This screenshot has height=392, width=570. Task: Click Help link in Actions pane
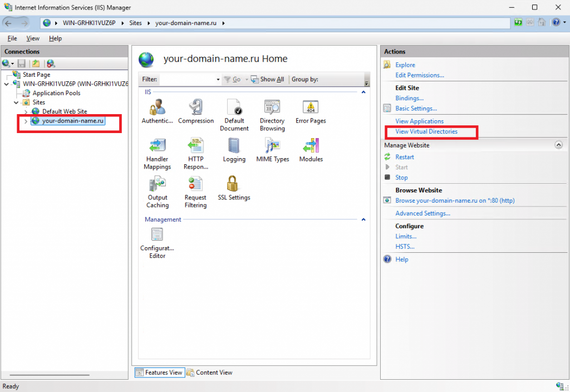point(402,259)
